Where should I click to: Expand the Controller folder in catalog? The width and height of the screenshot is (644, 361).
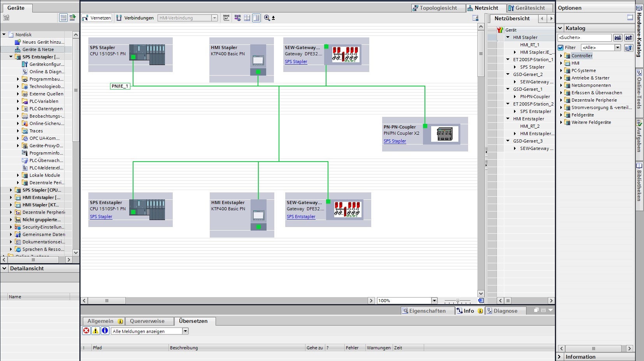point(561,56)
